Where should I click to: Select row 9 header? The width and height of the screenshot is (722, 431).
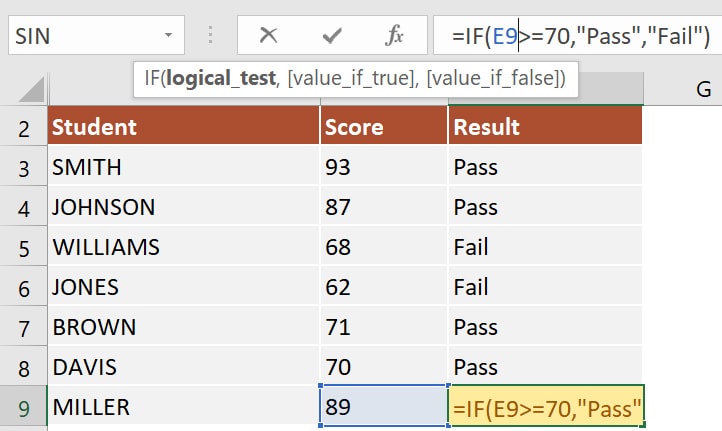23,408
